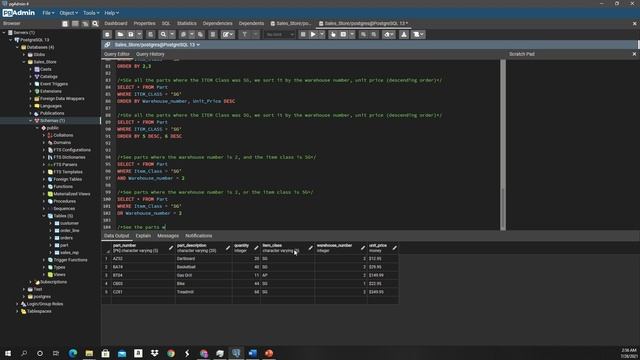Screen dimensions: 640x360
Task: Click the connection status icon
Action: pos(107,44)
